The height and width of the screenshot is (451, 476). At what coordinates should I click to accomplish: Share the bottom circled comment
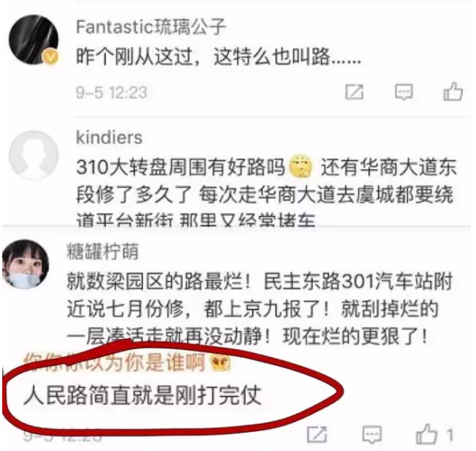317,435
